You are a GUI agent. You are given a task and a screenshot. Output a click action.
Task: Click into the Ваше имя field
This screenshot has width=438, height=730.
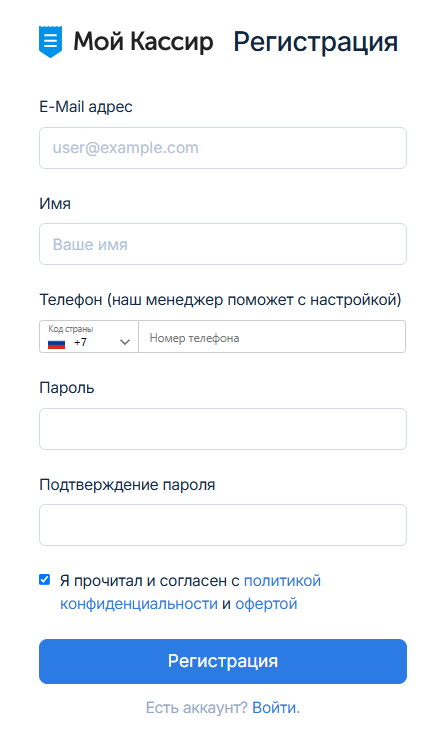click(223, 244)
